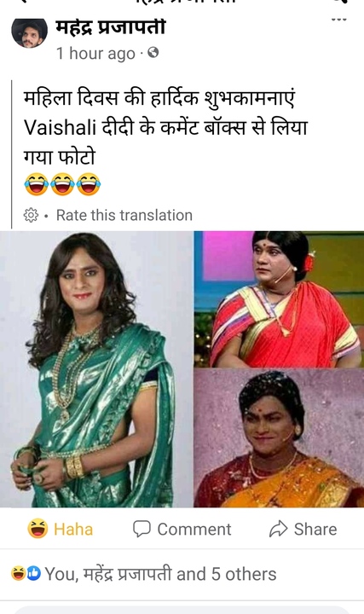Click the Comment button label
Image resolution: width=364 pixels, height=614 pixels.
pos(194,529)
